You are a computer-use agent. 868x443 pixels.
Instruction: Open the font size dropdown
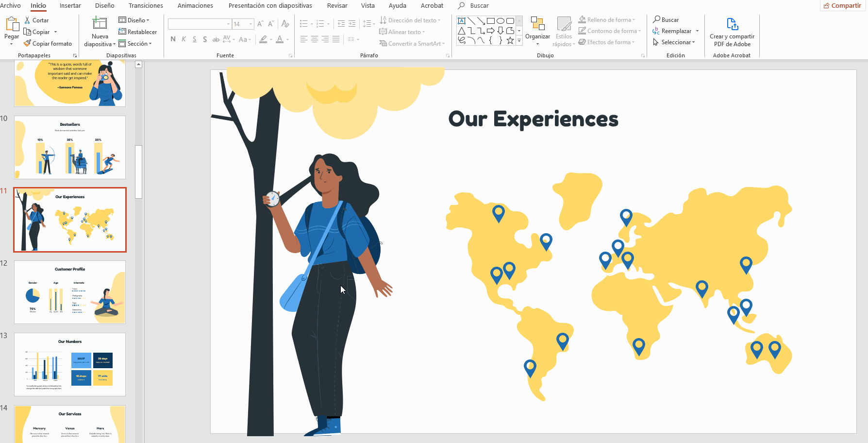coord(251,24)
